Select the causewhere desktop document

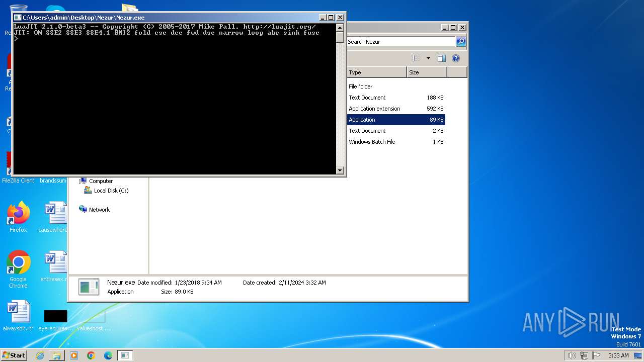pyautogui.click(x=53, y=217)
